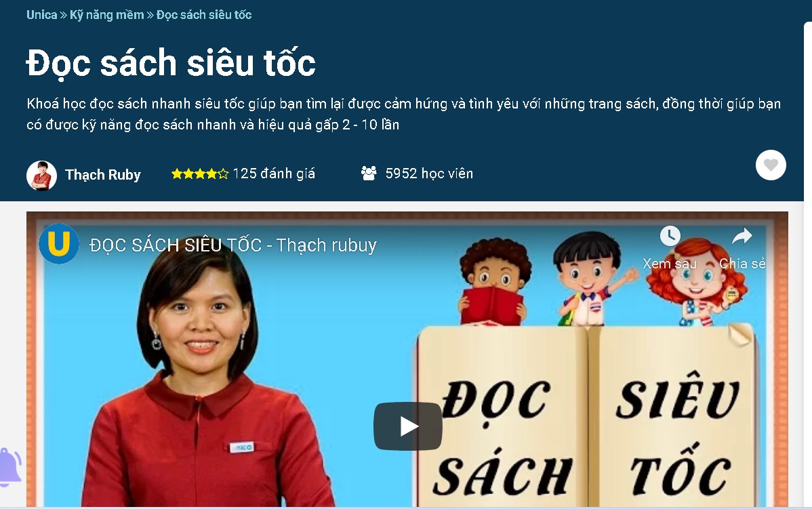This screenshot has width=812, height=509.
Task: Click the Xem sau label text
Action: 670,264
